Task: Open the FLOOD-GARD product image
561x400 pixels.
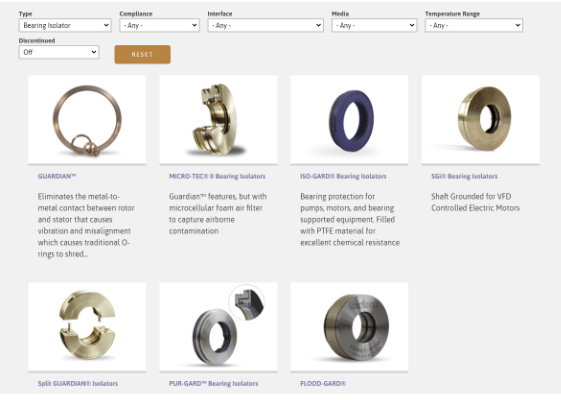Action: [349, 327]
